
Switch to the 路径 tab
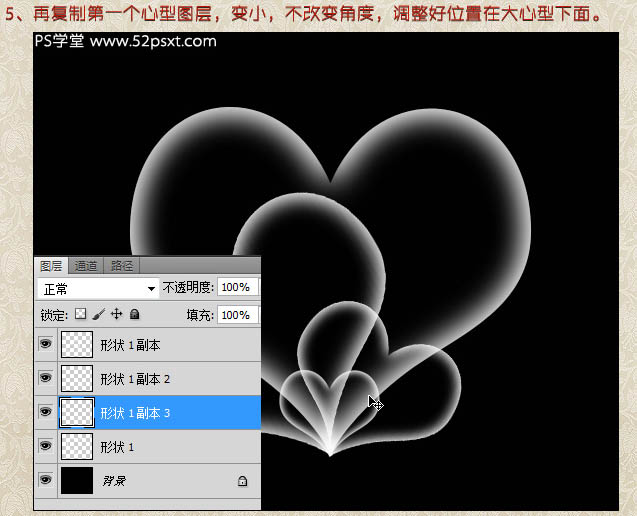tap(122, 266)
